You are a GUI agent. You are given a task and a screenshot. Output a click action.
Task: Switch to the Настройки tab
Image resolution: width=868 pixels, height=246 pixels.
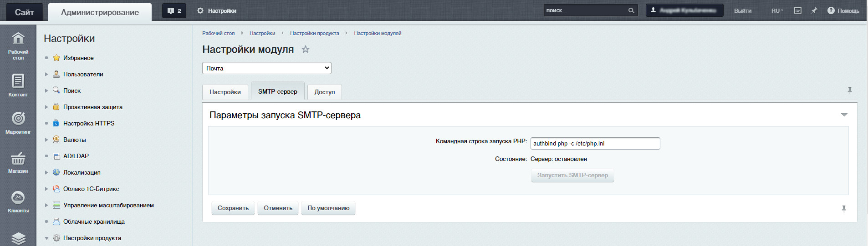(x=225, y=92)
